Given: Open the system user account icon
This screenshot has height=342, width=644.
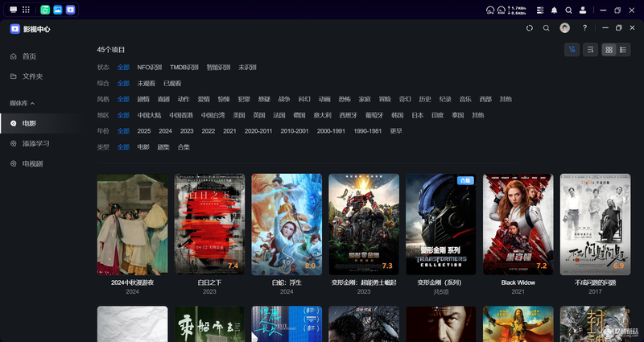Looking at the screenshot, I should click(583, 10).
